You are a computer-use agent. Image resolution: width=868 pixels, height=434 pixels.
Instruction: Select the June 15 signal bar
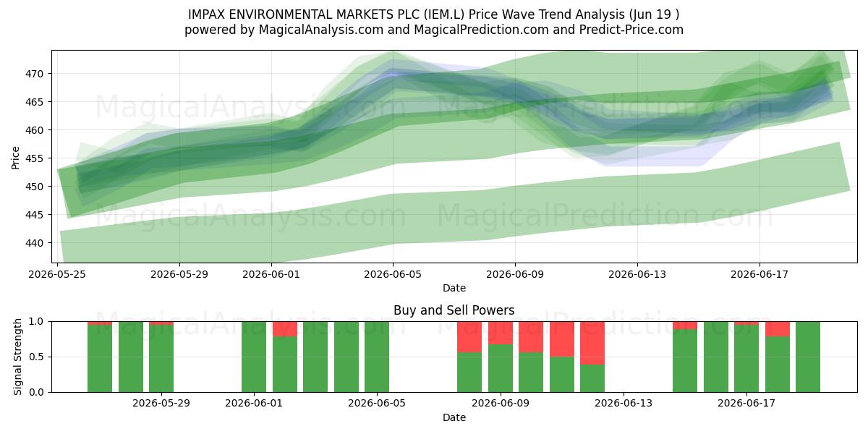pos(685,357)
